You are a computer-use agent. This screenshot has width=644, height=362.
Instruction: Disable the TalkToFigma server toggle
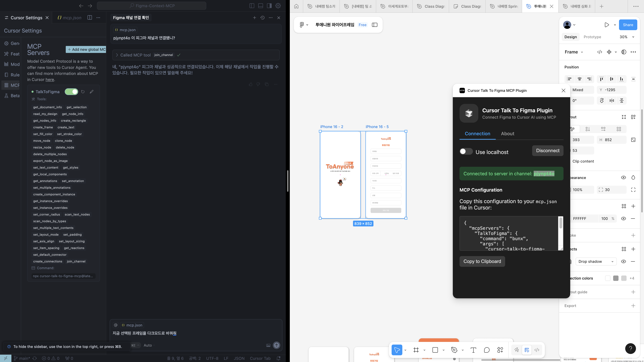tap(71, 92)
